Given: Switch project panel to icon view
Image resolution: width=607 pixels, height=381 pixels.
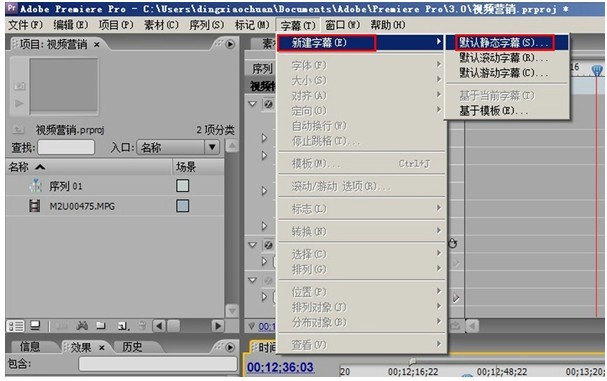Looking at the screenshot, I should [x=35, y=326].
